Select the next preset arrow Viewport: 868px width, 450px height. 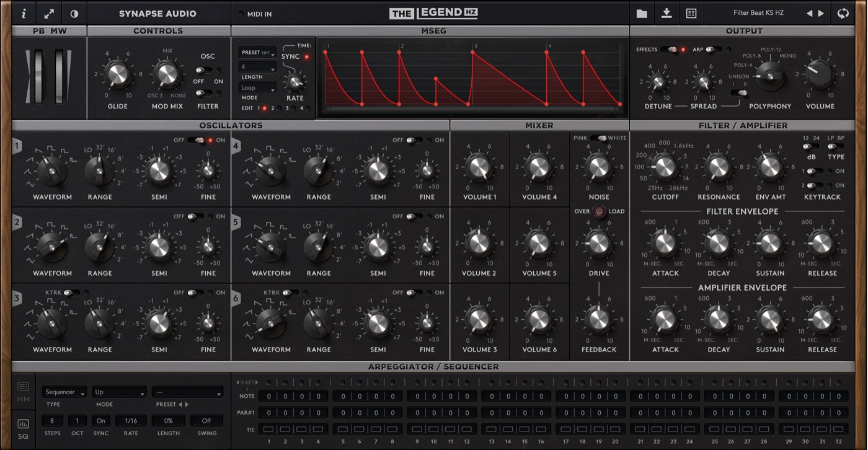[821, 13]
